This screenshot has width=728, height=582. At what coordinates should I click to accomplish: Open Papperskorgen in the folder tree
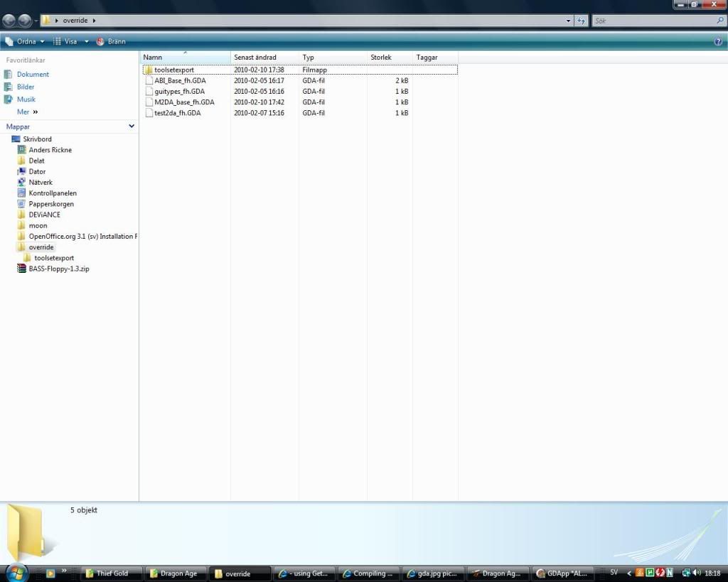[50, 204]
